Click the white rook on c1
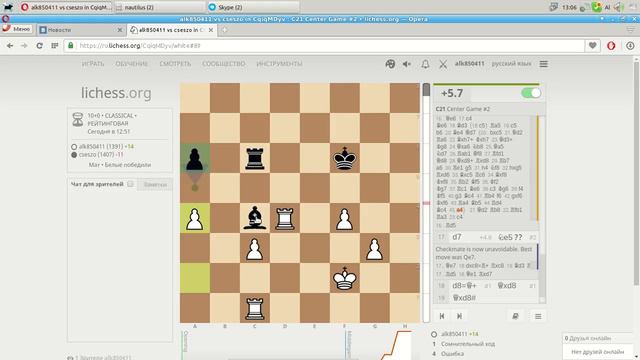This screenshot has height=360, width=640. [x=255, y=308]
